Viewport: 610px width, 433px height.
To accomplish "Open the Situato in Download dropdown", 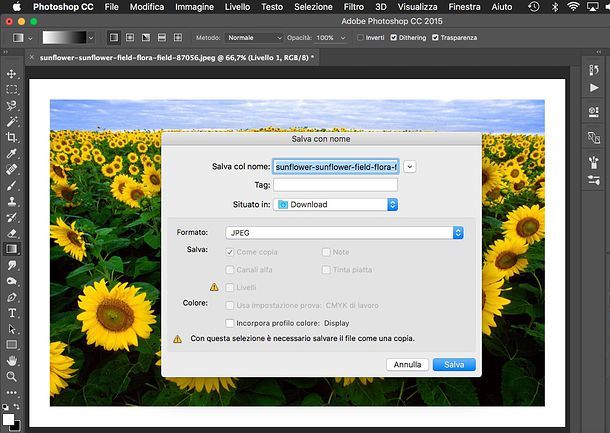I will coord(336,204).
